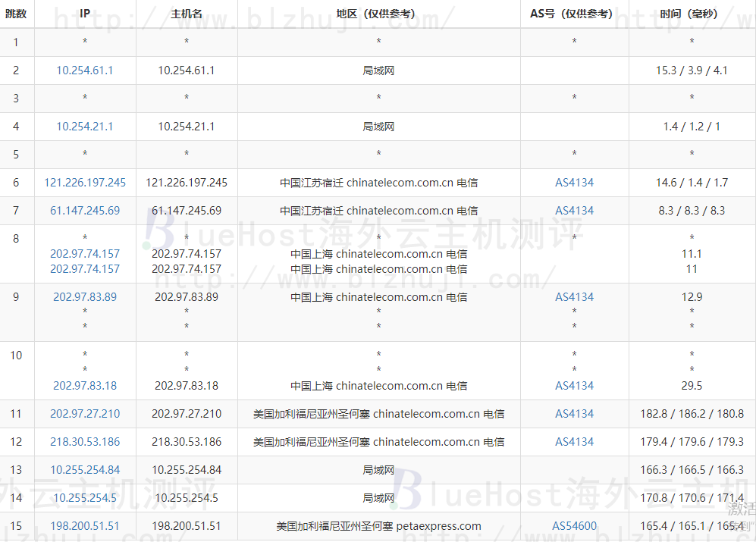Select hop number 1 cell
Screen dimensions: 756x542
pos(17,42)
